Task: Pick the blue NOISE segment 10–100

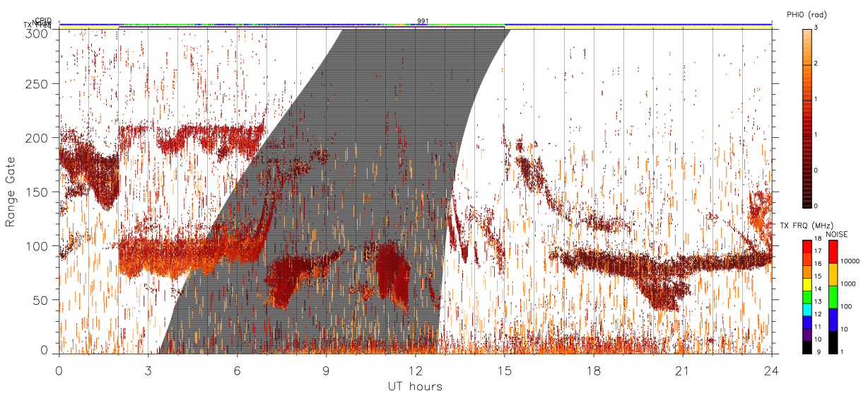Action: [x=832, y=320]
